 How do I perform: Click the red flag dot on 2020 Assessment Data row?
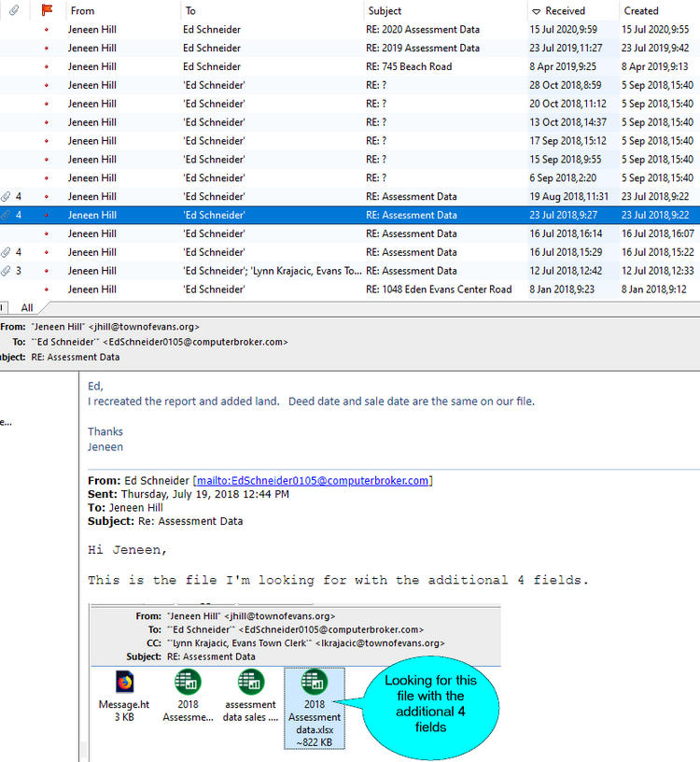point(47,30)
